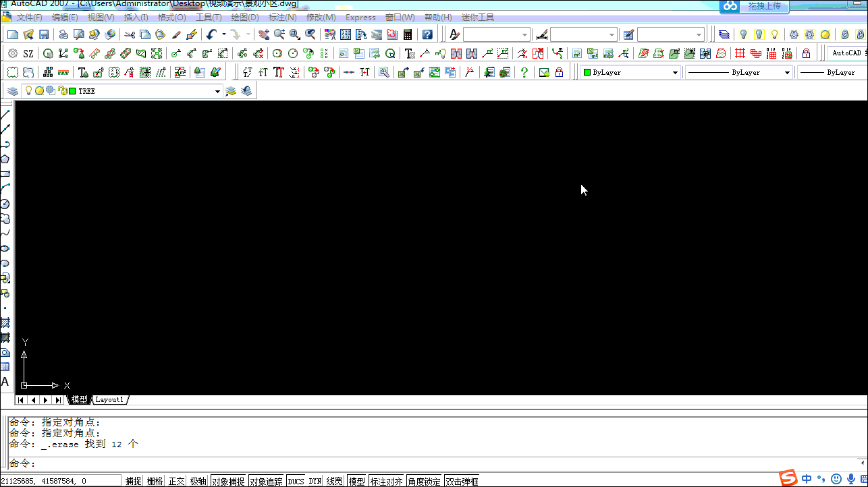Open Help with the blue question mark icon
This screenshot has width=868, height=487.
click(x=427, y=34)
